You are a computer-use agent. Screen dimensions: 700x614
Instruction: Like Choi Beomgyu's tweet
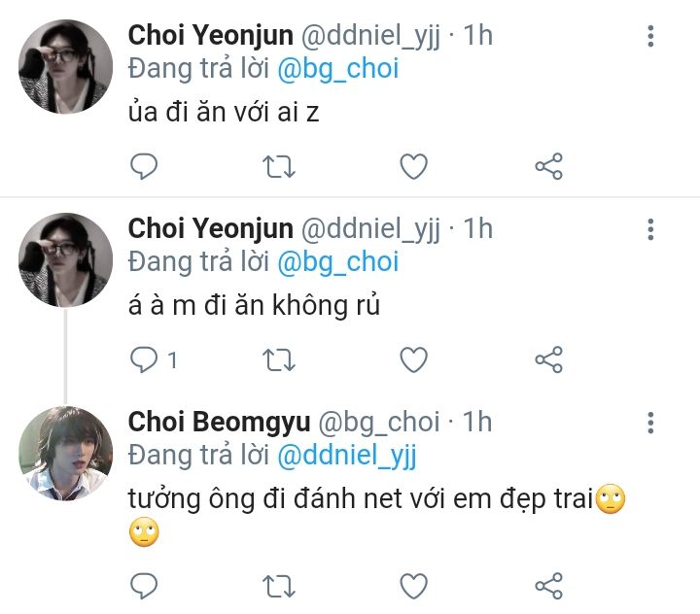click(x=414, y=586)
